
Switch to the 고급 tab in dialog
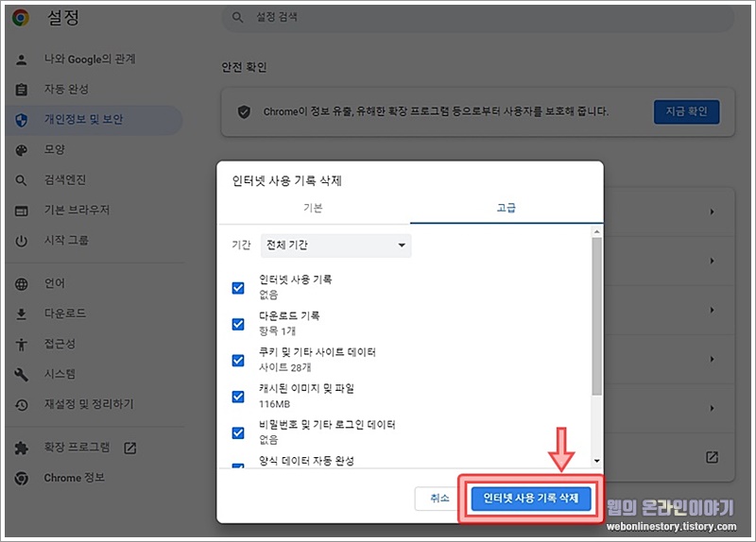point(507,208)
